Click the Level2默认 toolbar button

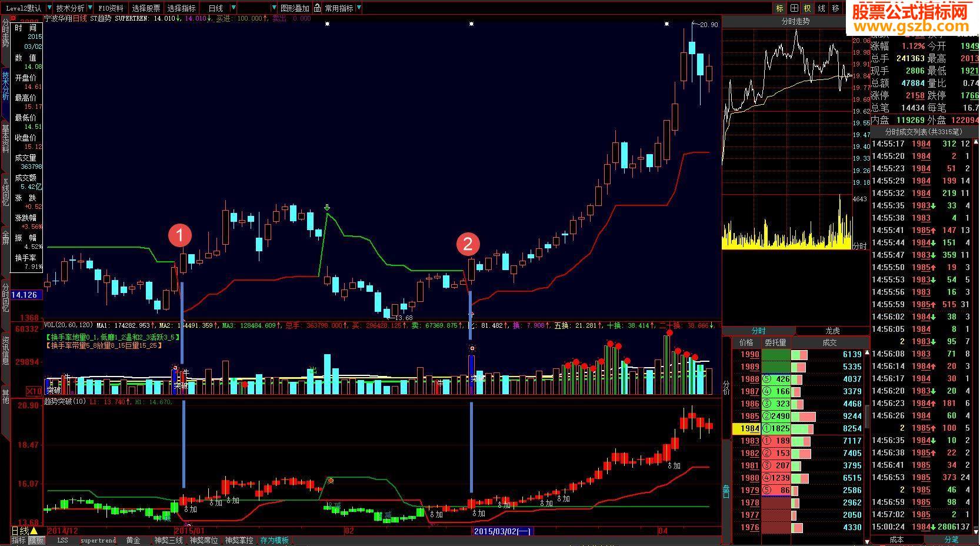(x=24, y=8)
